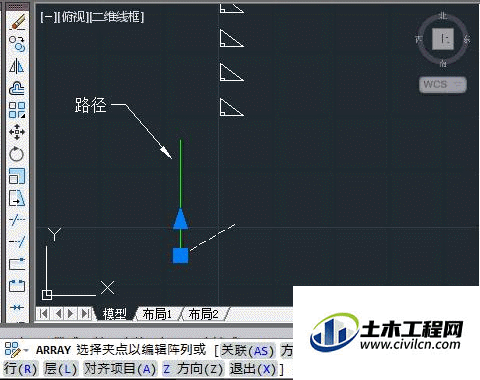480x380 pixels.
Task: Click the blue triangle grip on path
Action: pyautogui.click(x=180, y=219)
